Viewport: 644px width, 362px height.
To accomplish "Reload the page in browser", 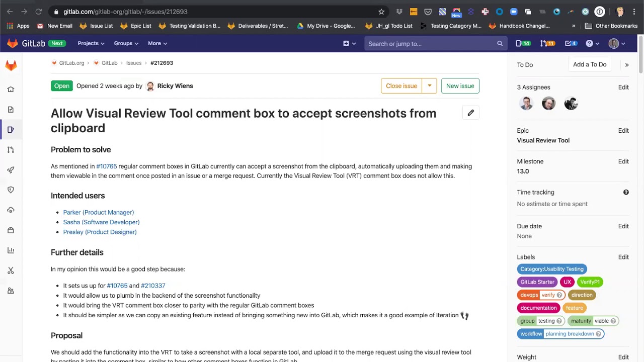I will click(x=39, y=12).
